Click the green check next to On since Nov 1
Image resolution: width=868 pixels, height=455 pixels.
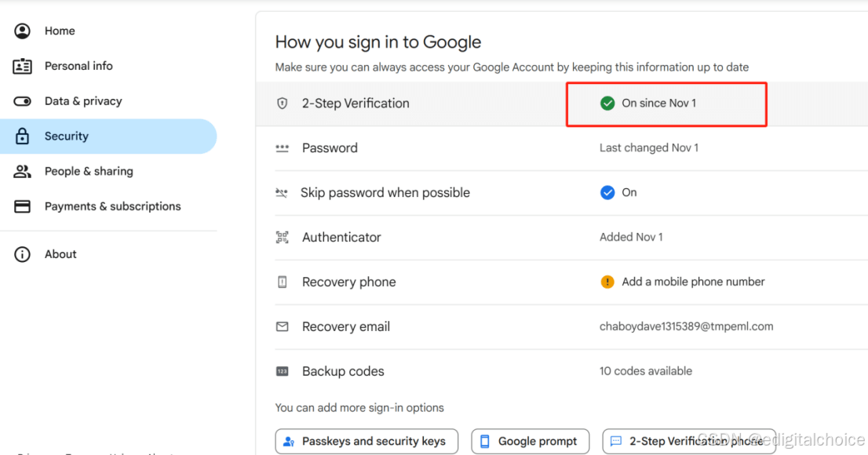(x=607, y=104)
